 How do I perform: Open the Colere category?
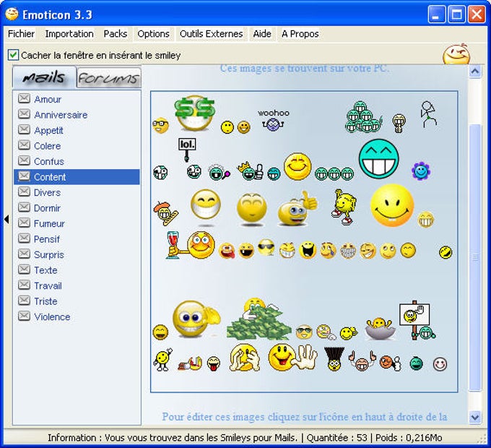point(77,146)
